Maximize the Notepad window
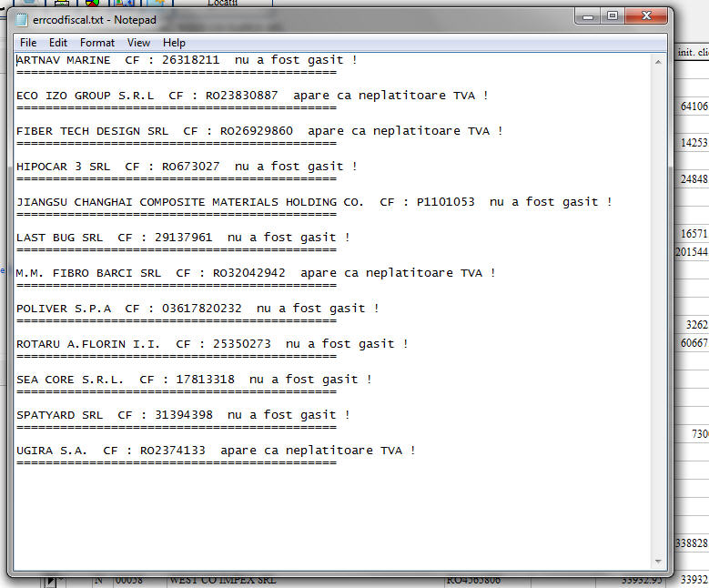709x588 pixels. (x=613, y=16)
